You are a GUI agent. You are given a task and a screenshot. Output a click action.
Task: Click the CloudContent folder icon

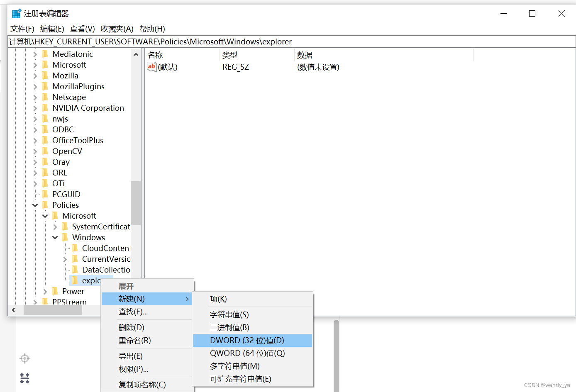coord(75,248)
